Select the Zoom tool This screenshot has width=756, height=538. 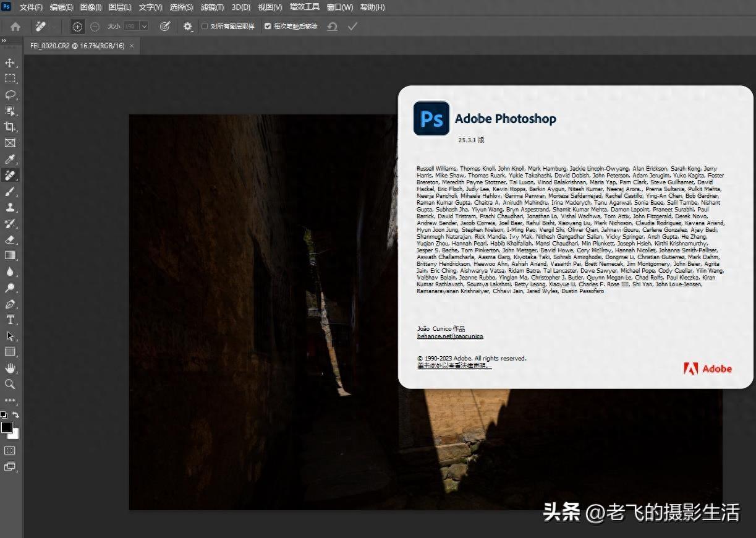pyautogui.click(x=9, y=384)
